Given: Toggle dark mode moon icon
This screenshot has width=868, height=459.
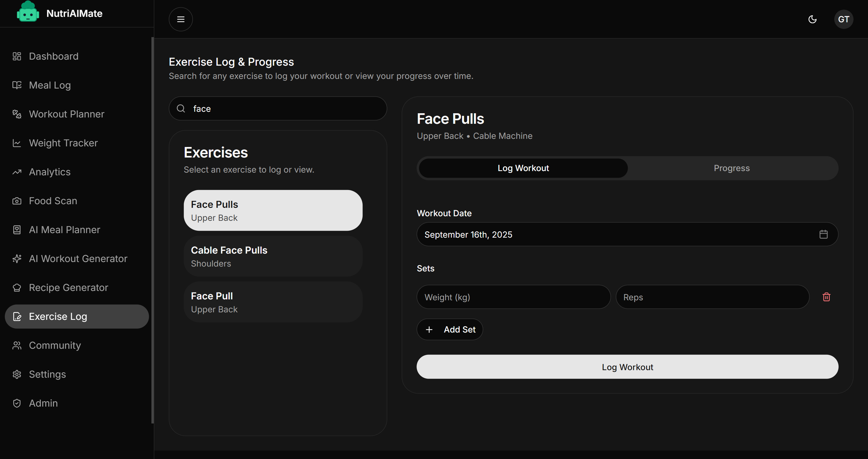Looking at the screenshot, I should (813, 19).
